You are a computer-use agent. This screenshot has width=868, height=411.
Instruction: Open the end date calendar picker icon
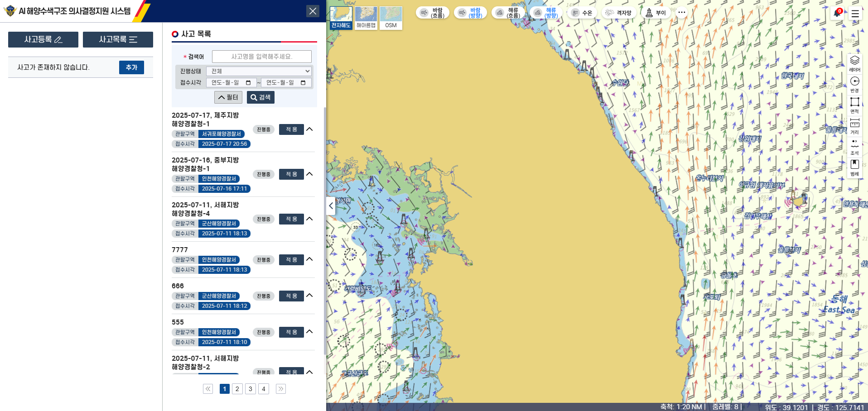[x=303, y=82]
